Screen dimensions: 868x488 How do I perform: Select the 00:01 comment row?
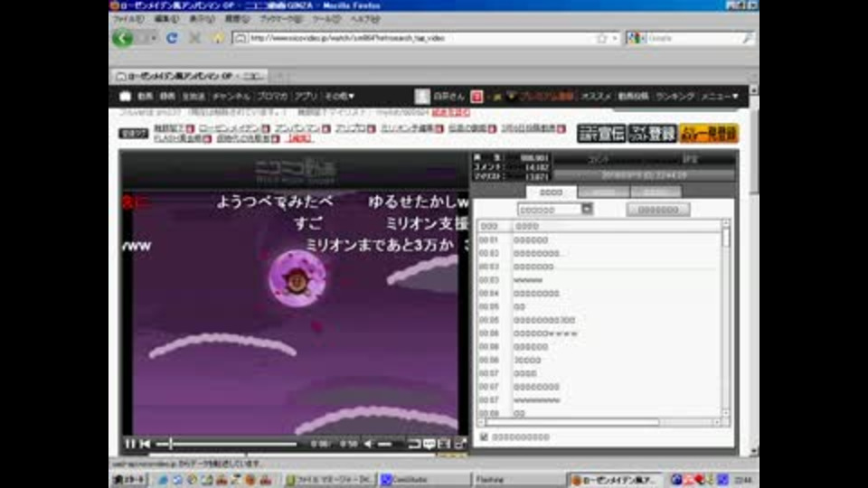coord(600,240)
